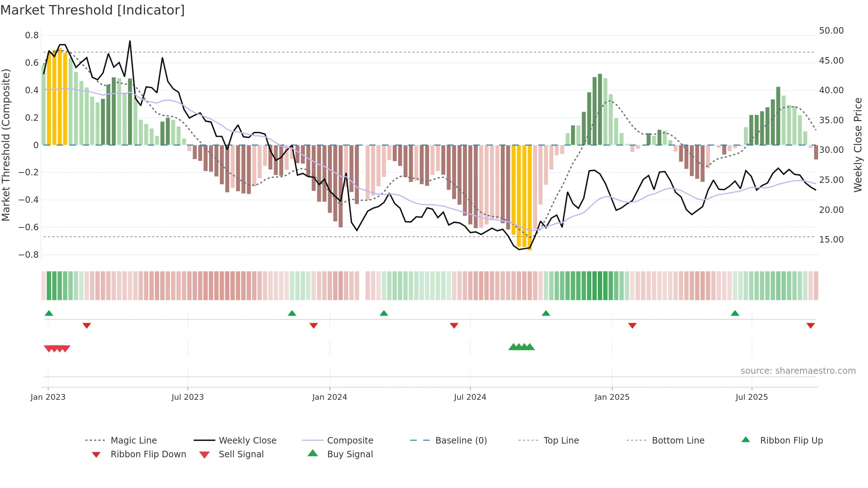This screenshot has height=488, width=868.
Task: Click the ribbon flip up marker near Mar 2024
Action: click(x=384, y=313)
